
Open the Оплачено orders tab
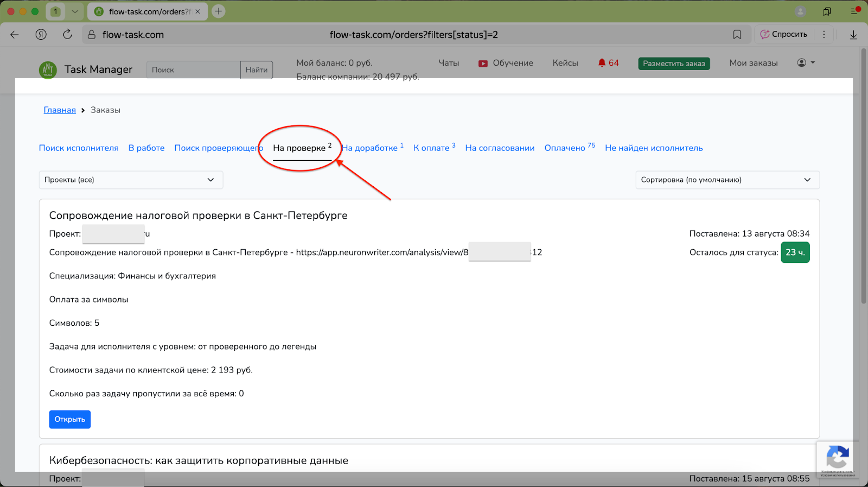pos(565,148)
